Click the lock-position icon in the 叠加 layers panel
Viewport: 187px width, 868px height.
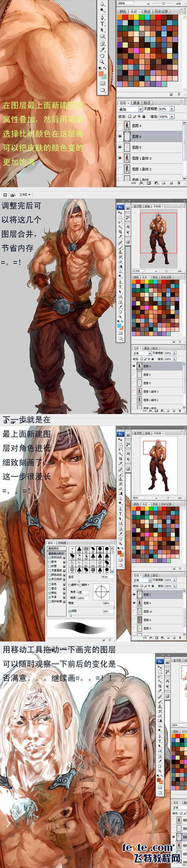pyautogui.click(x=139, y=117)
